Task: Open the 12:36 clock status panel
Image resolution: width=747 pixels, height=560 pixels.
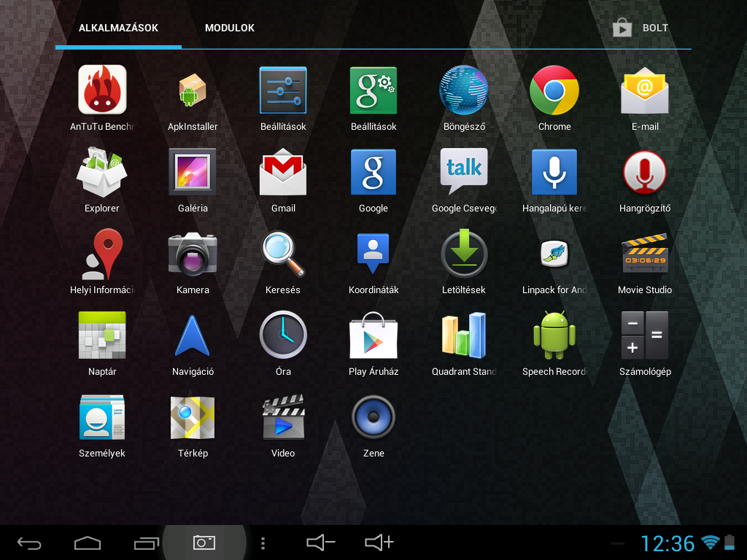Action: pos(667,543)
